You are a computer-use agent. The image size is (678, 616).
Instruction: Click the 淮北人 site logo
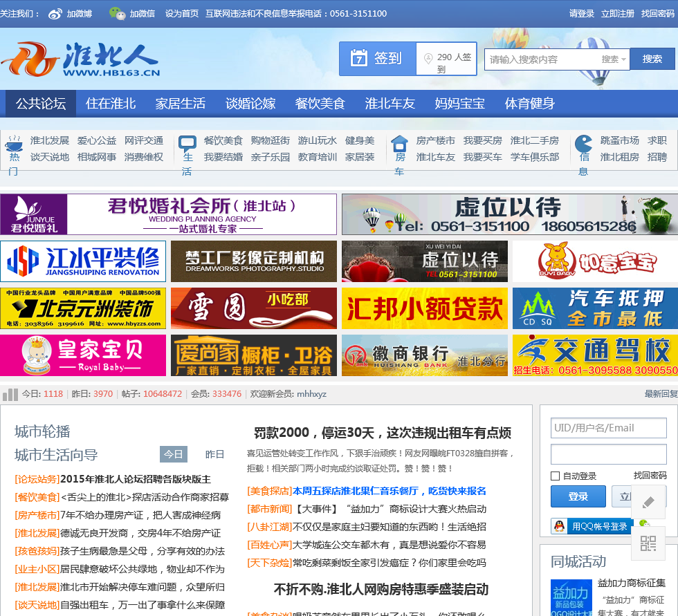(x=81, y=59)
